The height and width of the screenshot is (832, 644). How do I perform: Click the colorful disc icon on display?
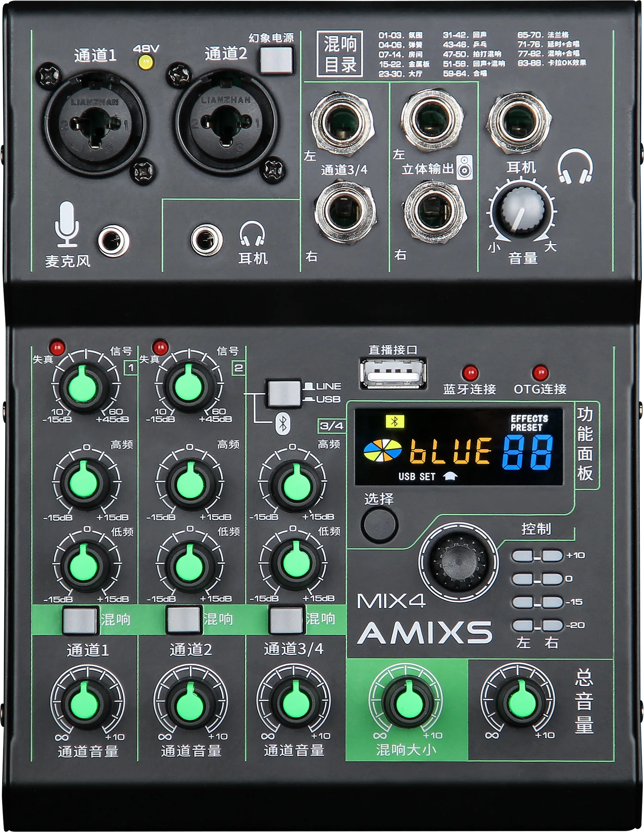383,450
